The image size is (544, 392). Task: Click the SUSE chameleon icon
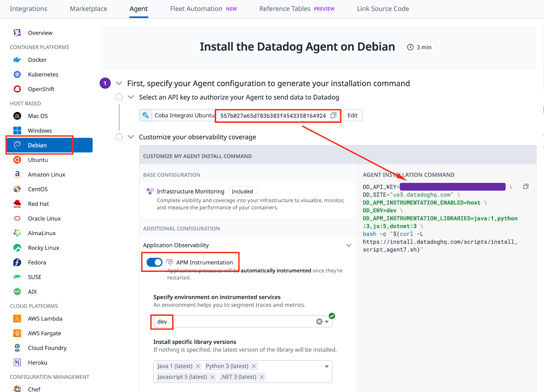click(x=17, y=277)
